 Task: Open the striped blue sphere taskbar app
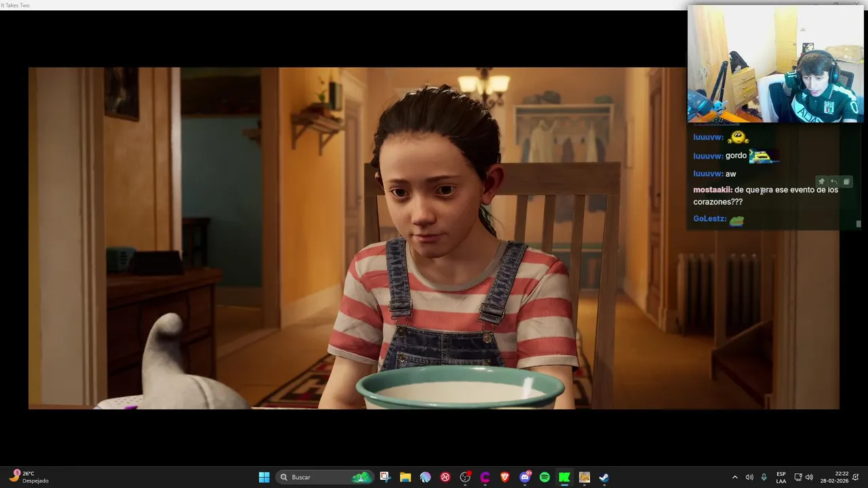(x=425, y=477)
